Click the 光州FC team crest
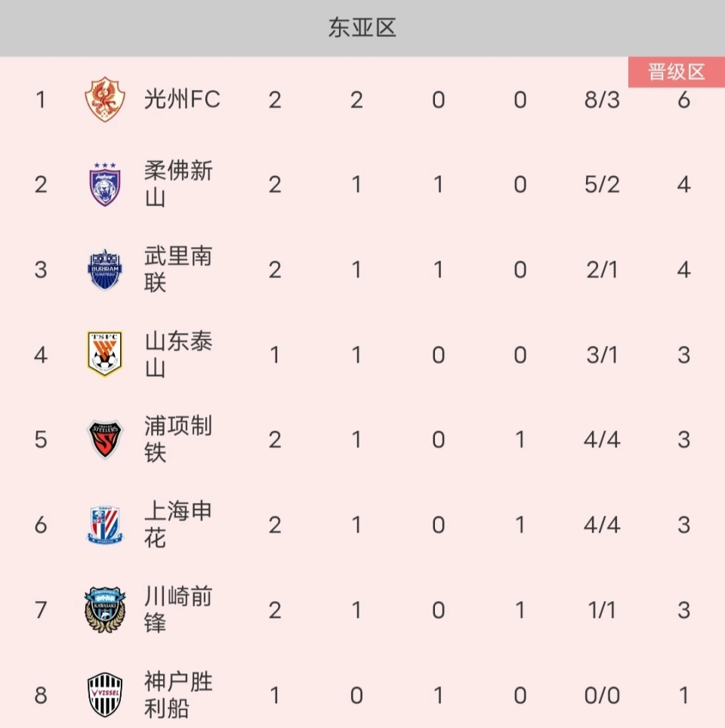 [x=105, y=100]
